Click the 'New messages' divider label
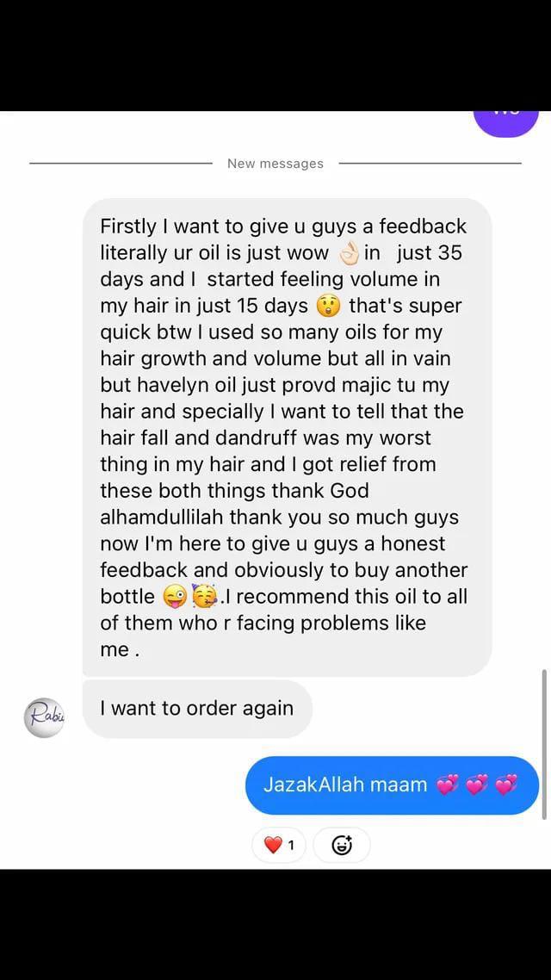Viewport: 551px width, 980px height. 275,164
